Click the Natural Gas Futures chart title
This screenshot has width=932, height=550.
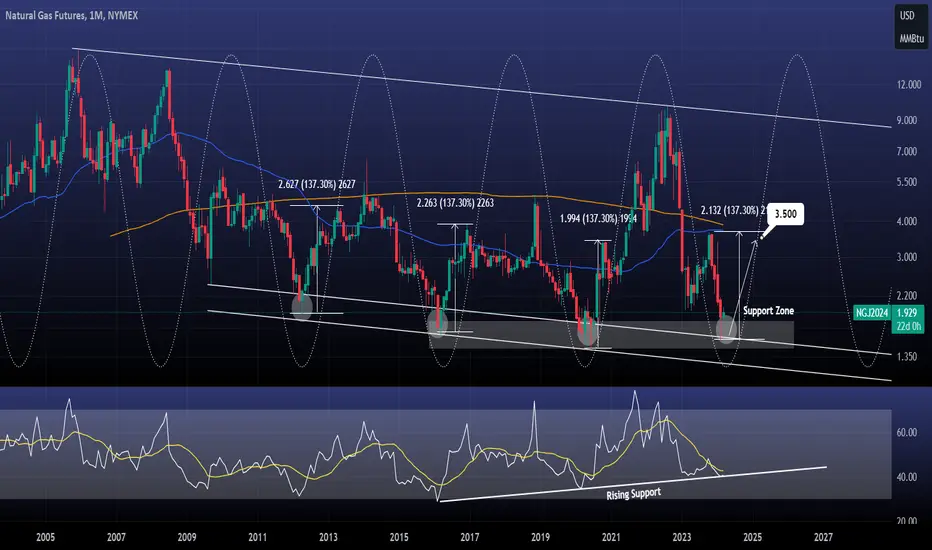72,15
